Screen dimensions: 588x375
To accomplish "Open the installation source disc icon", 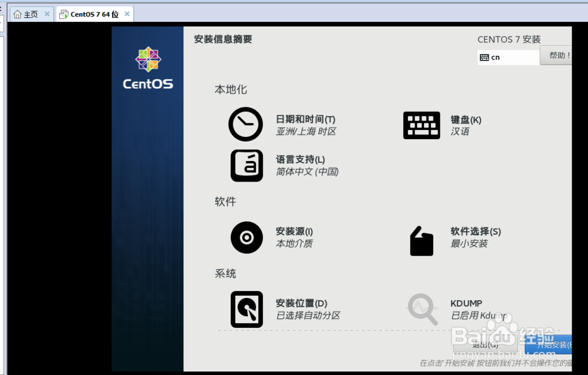I will click(247, 237).
